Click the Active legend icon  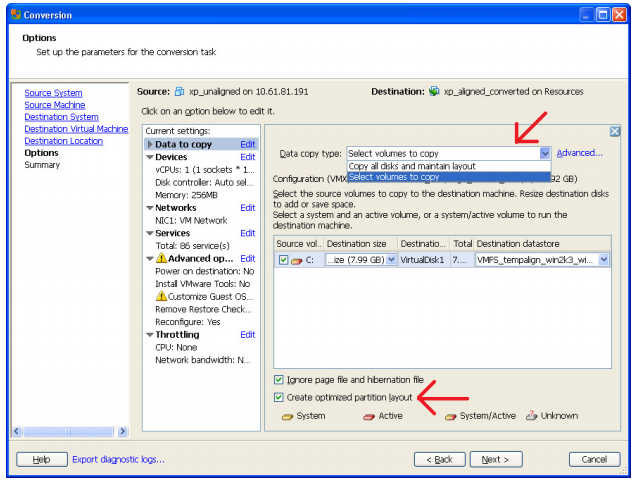(x=369, y=416)
